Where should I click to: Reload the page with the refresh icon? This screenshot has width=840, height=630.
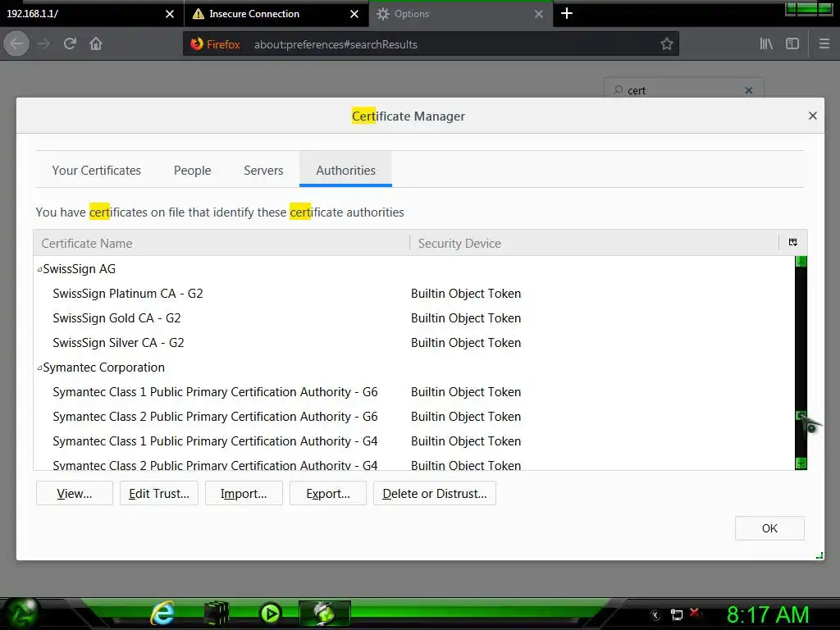click(x=70, y=44)
